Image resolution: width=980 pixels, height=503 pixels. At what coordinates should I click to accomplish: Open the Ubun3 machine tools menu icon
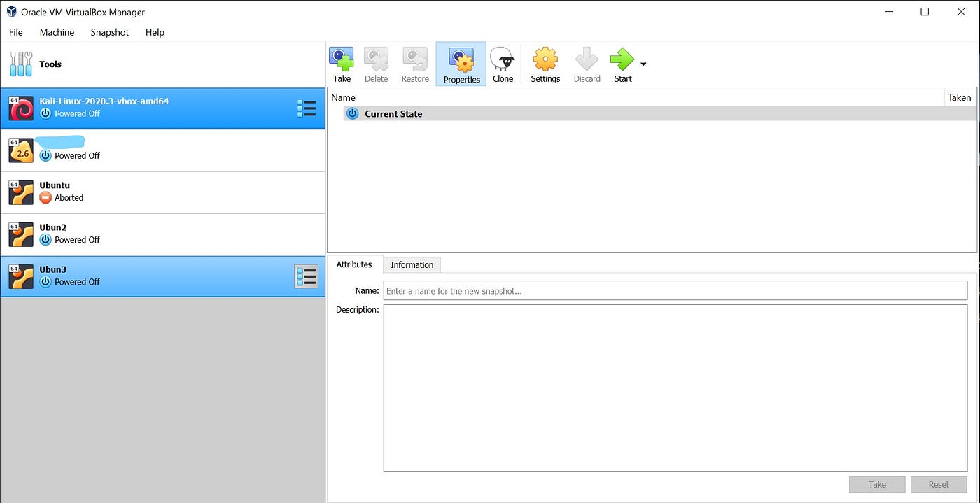tap(306, 277)
